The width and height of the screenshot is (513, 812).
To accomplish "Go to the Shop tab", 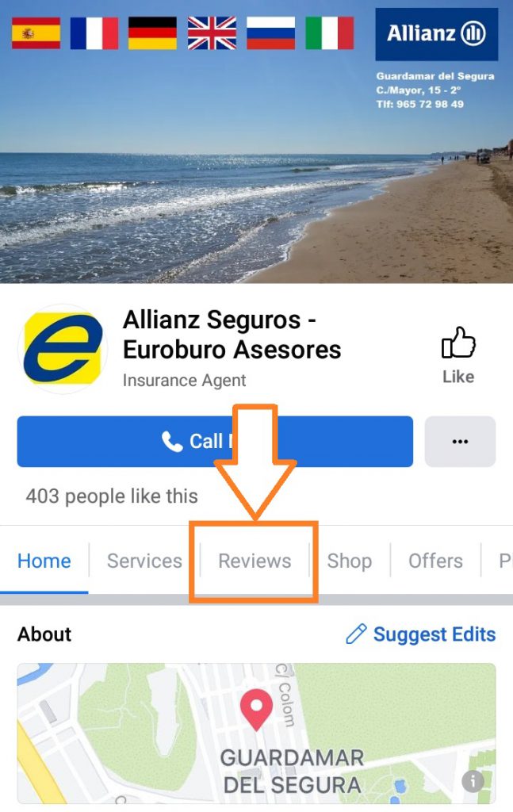I will click(x=350, y=561).
